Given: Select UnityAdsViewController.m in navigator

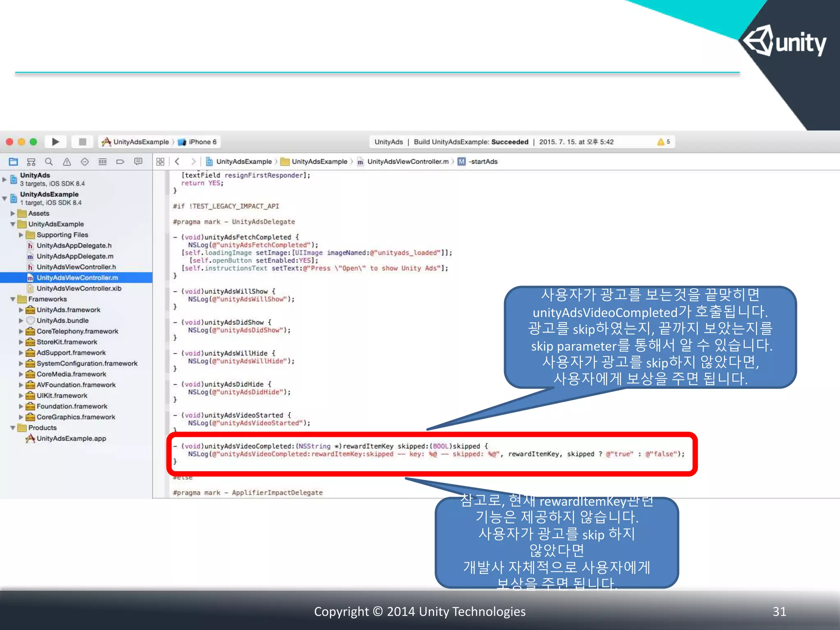Looking at the screenshot, I should click(x=76, y=278).
